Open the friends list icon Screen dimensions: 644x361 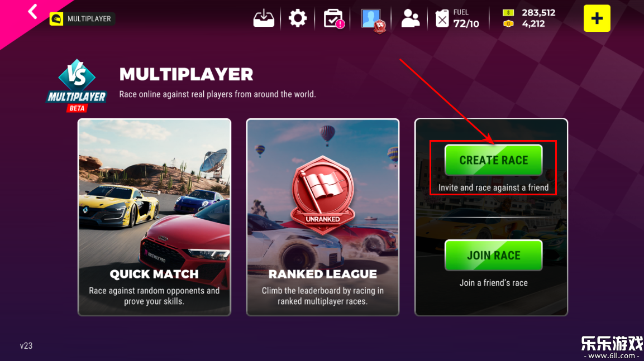point(411,18)
